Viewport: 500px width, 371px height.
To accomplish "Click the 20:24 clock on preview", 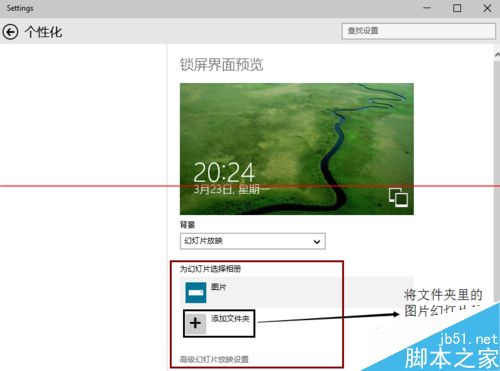I will click(224, 172).
